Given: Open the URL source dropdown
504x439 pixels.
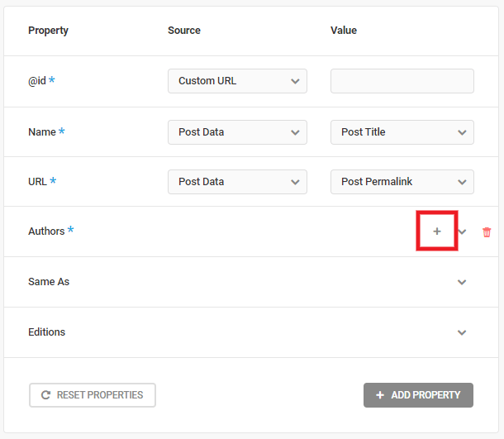Looking at the screenshot, I should (237, 182).
